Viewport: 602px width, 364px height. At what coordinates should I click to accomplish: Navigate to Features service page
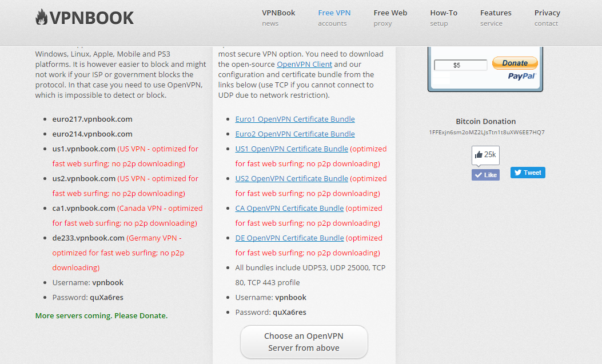tap(496, 18)
